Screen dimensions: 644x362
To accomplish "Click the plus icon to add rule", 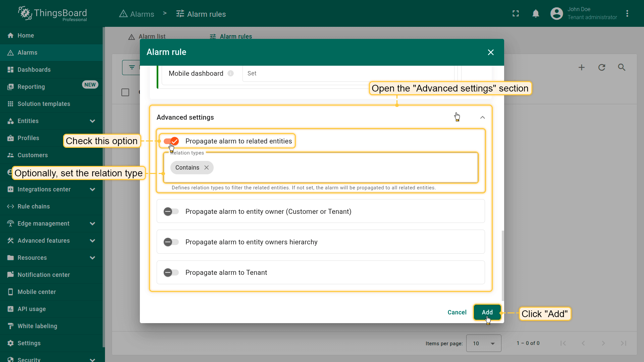I will tap(582, 67).
